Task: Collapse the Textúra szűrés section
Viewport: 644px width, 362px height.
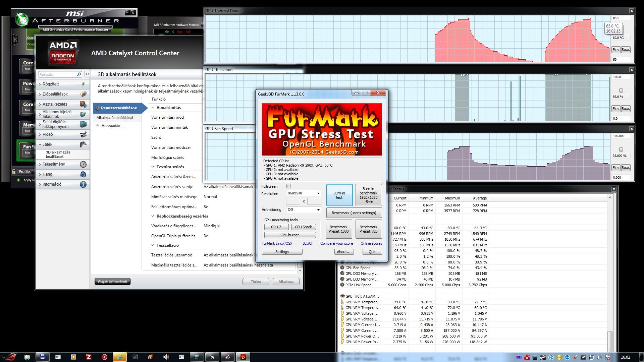Action: [x=153, y=167]
